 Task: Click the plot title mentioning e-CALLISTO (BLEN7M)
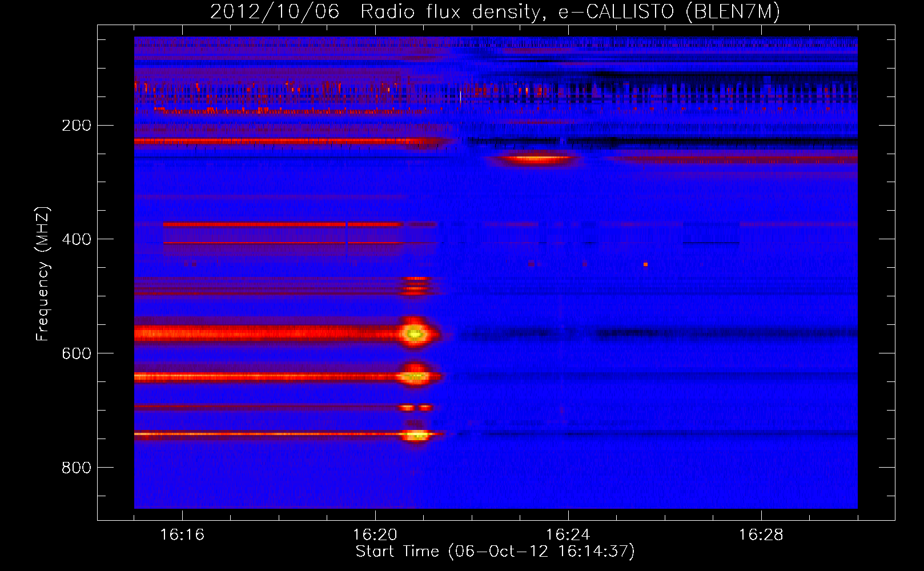(x=495, y=11)
